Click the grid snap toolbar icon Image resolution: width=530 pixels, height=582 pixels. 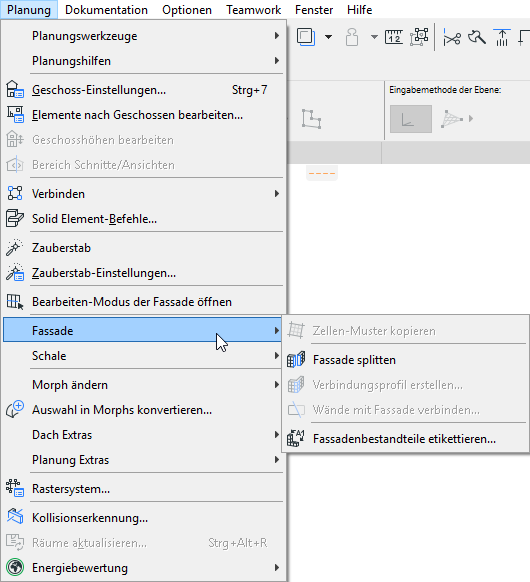click(419, 37)
